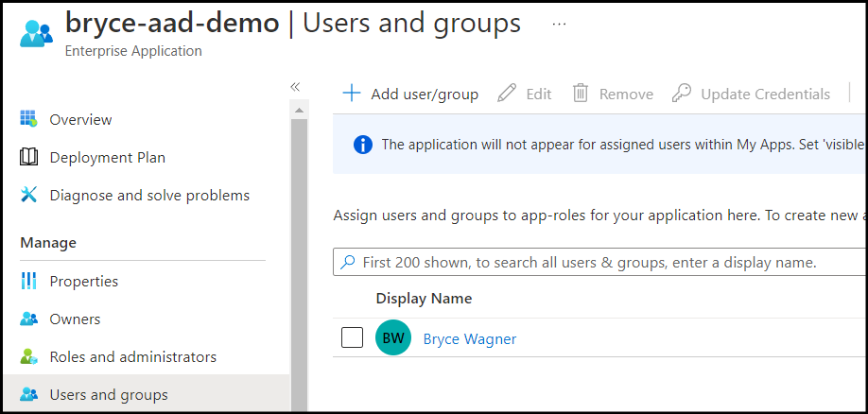Click the plus icon for adding user

(352, 93)
